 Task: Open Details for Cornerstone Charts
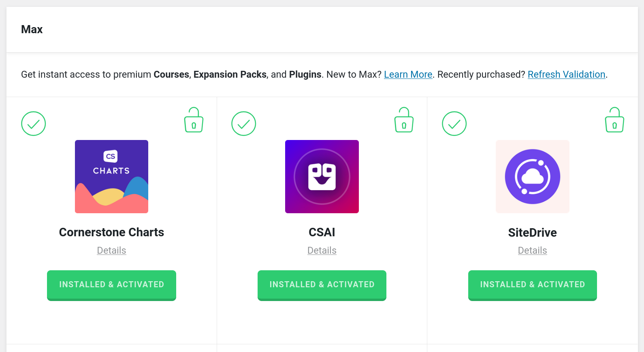111,250
